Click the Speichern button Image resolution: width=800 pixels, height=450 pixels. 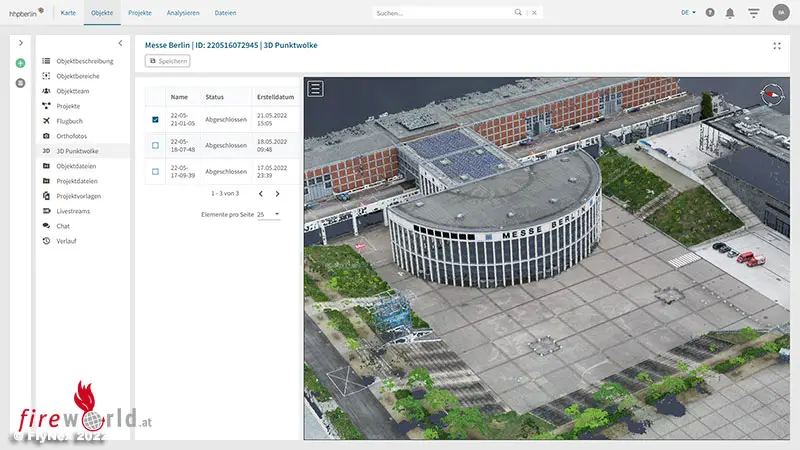click(x=168, y=61)
